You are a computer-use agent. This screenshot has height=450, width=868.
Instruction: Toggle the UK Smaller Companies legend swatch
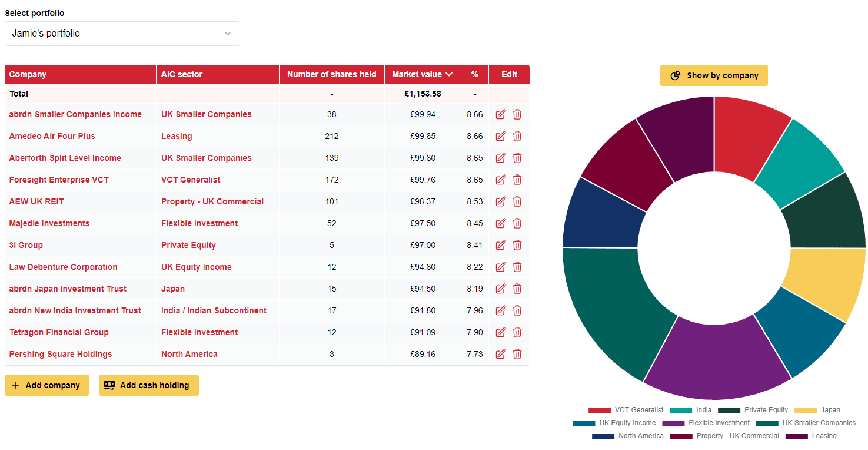pos(767,423)
